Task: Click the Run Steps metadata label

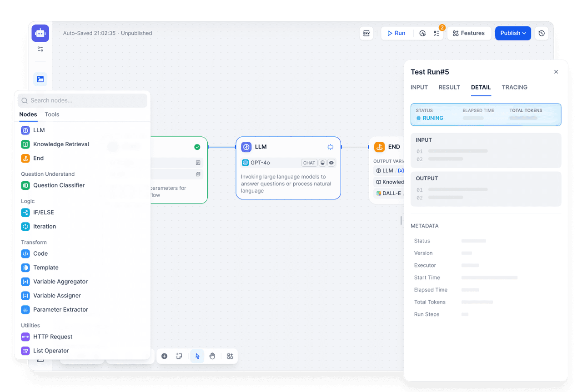Action: coord(426,314)
